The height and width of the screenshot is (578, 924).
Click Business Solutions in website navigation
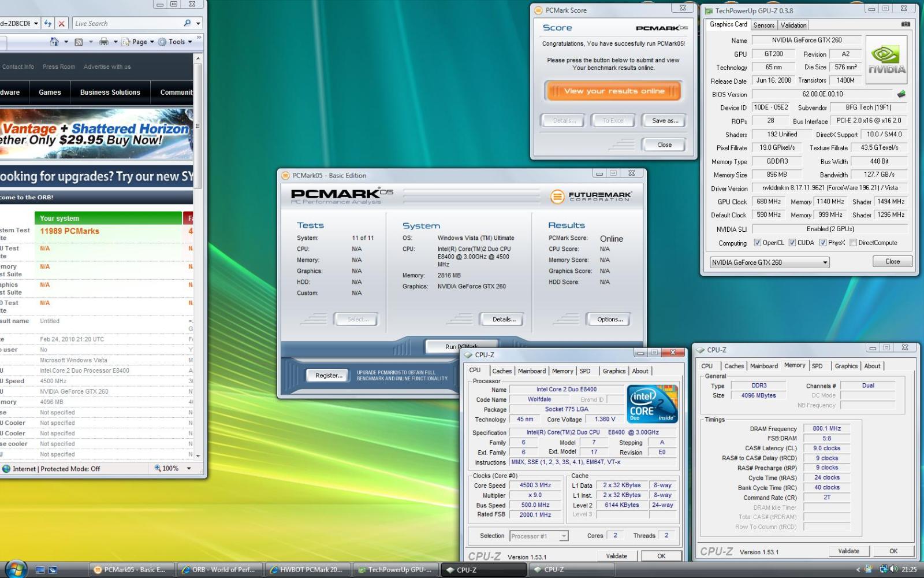pos(110,92)
